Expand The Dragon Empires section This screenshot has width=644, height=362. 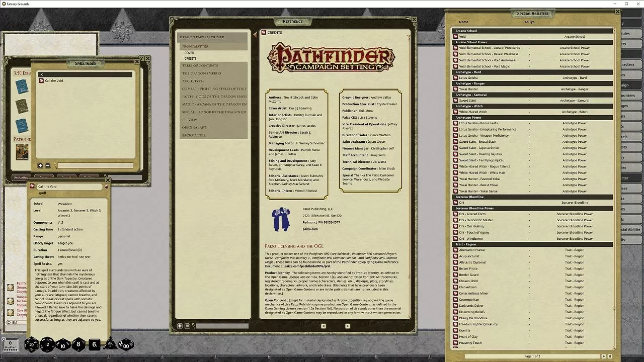click(214, 73)
